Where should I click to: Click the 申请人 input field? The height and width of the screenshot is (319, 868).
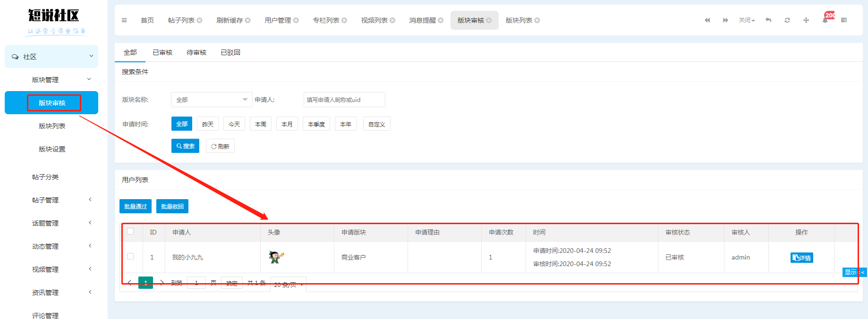[x=344, y=100]
